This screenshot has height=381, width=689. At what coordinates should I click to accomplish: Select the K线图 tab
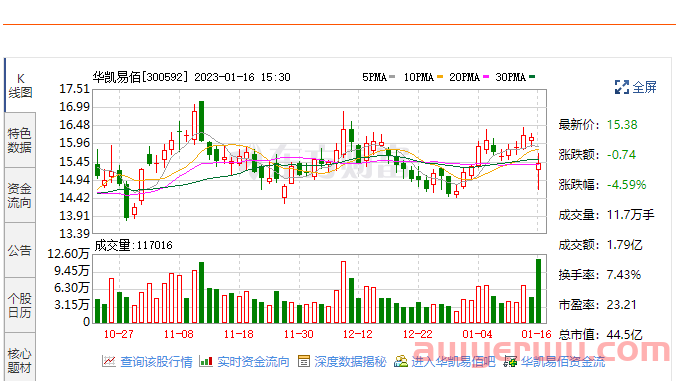(x=20, y=86)
